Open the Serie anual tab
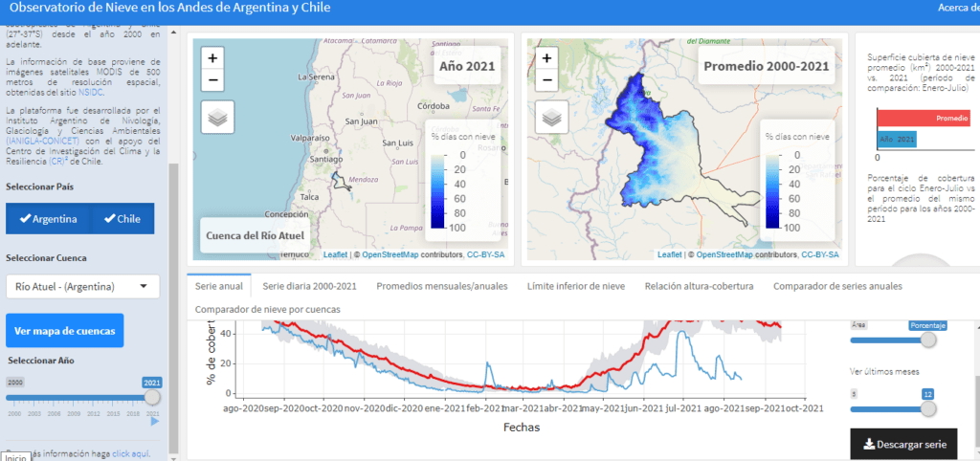The image size is (980, 461). coord(219,286)
